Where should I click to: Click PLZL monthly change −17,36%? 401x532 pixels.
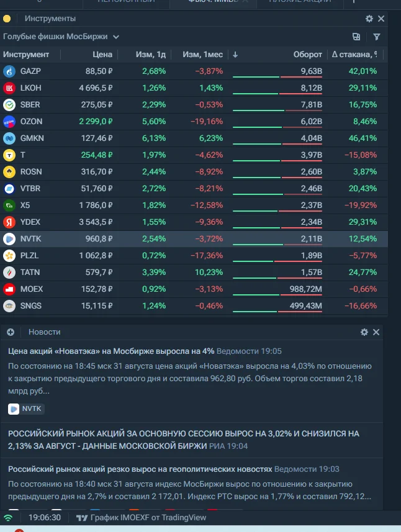[207, 256]
